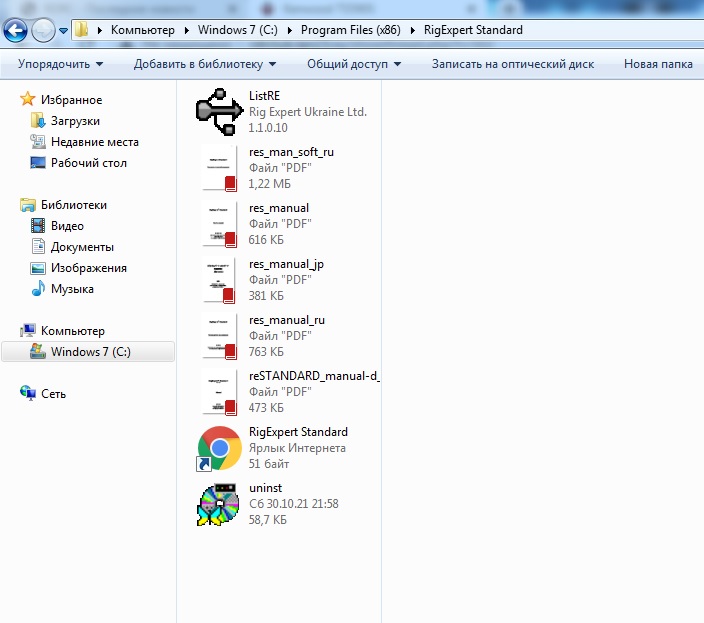Click the RigExpert Standard Chrome shortcut icon
Screen dimensions: 704x623
pyautogui.click(x=219, y=448)
